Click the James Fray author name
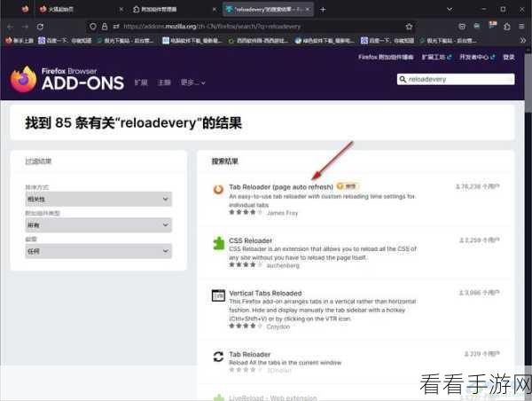Screen dimensions: 532x401 click(x=282, y=213)
